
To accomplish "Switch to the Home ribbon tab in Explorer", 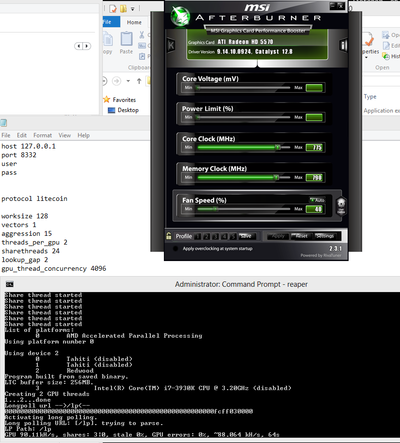I will tap(134, 22).
